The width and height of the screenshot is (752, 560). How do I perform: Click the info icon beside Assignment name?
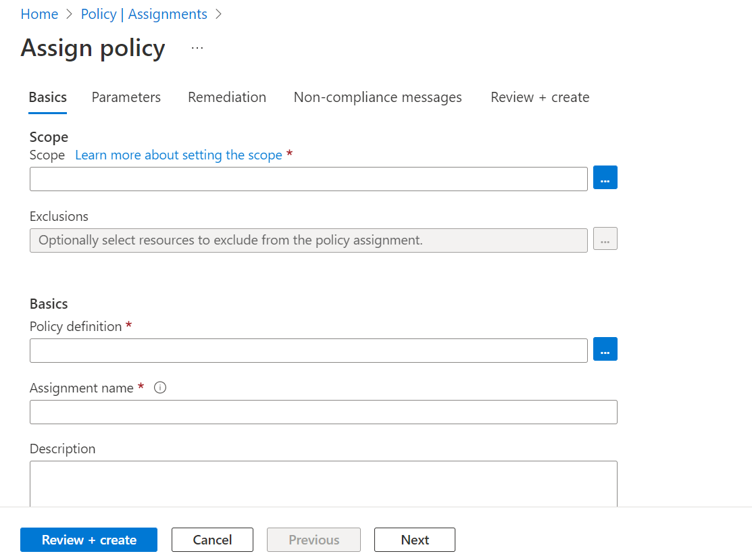point(160,387)
